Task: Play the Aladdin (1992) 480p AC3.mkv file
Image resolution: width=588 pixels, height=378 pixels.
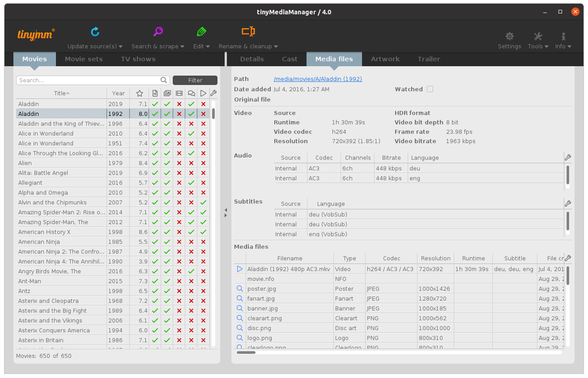Action: [240, 269]
